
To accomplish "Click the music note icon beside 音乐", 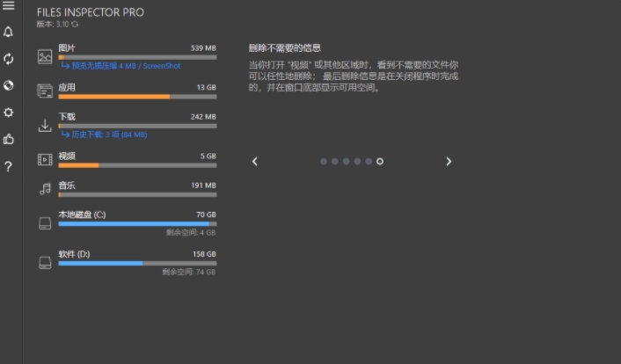I will point(45,189).
